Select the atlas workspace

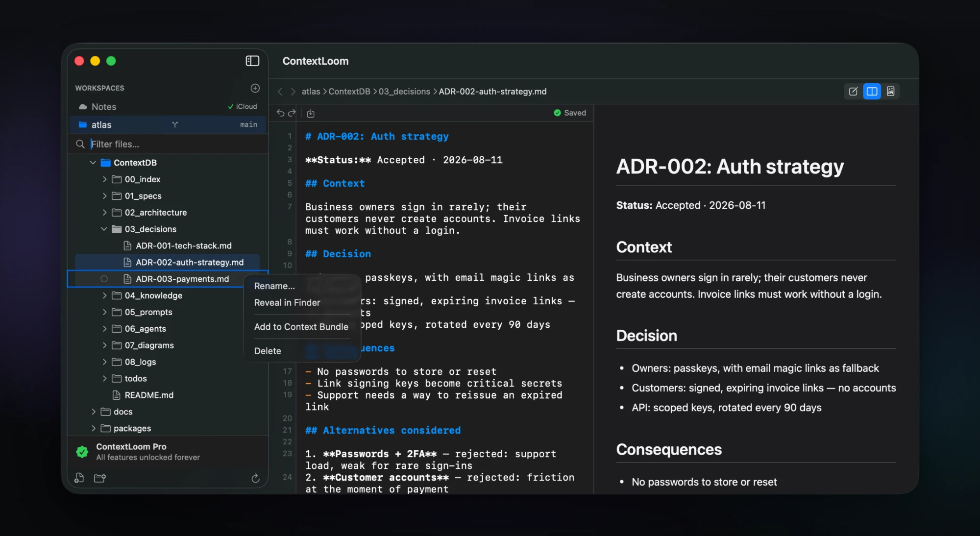pos(168,125)
